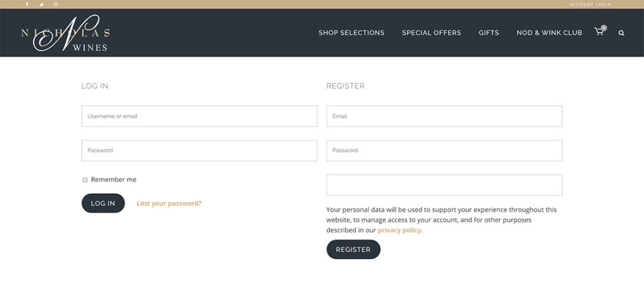
Task: Open the shopping cart icon
Action: pyautogui.click(x=599, y=32)
